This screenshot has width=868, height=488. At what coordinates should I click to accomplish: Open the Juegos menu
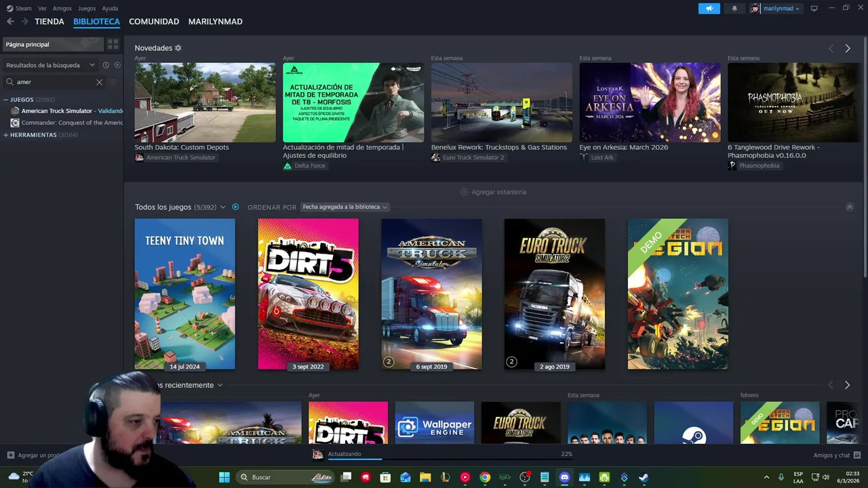click(x=87, y=8)
